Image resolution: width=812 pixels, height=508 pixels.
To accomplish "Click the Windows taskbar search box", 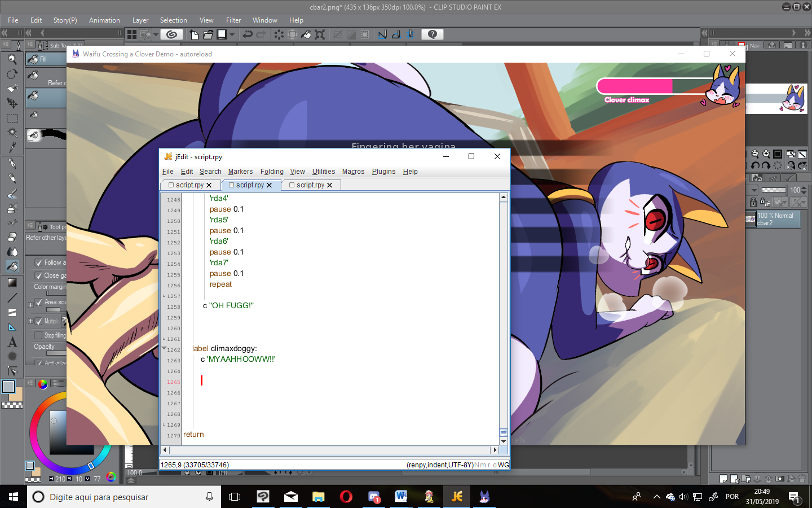I will point(124,497).
